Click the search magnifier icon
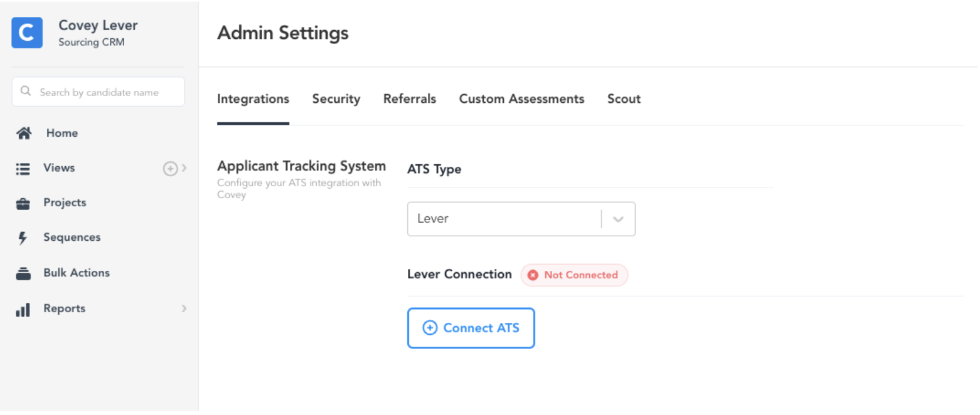The width and height of the screenshot is (980, 415). pyautogui.click(x=26, y=92)
